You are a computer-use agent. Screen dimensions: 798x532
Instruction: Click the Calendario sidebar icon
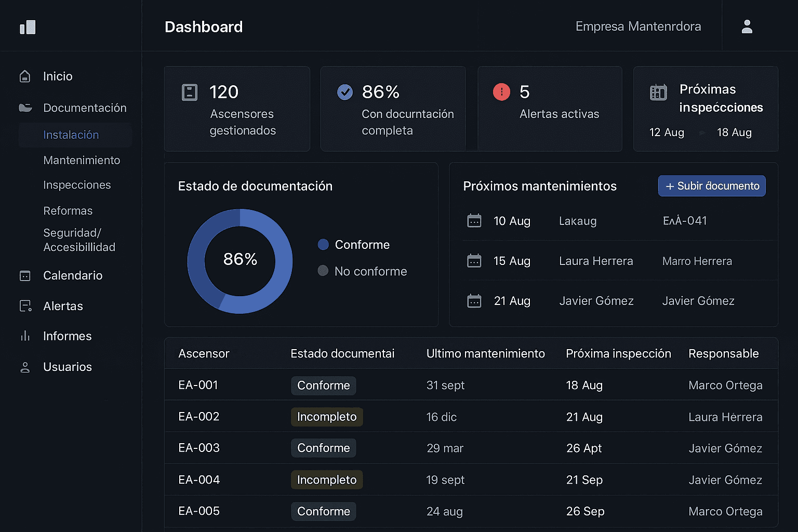point(25,276)
